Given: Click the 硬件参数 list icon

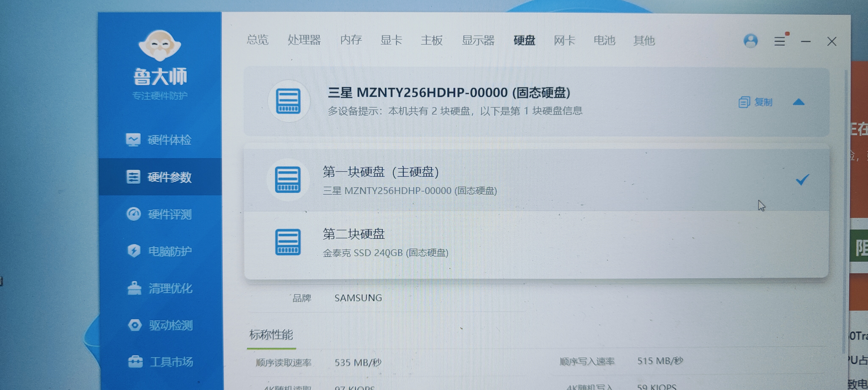Looking at the screenshot, I should (133, 177).
